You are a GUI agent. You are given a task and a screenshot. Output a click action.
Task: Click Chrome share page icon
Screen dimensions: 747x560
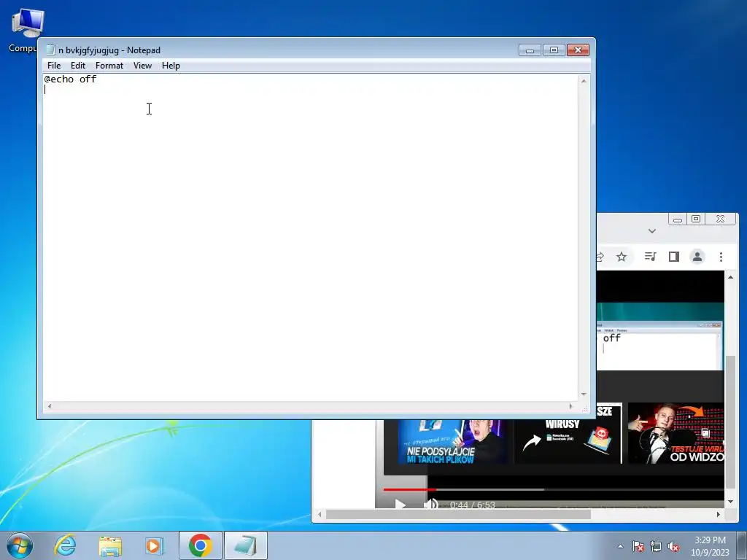pos(600,257)
